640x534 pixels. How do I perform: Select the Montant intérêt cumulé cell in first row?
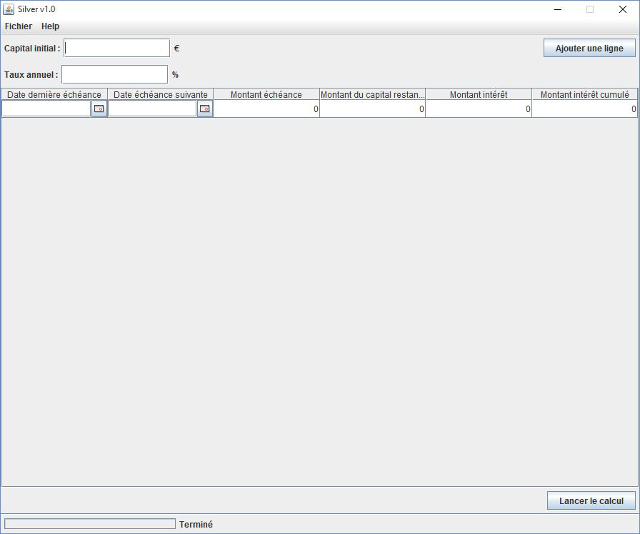pyautogui.click(x=584, y=109)
